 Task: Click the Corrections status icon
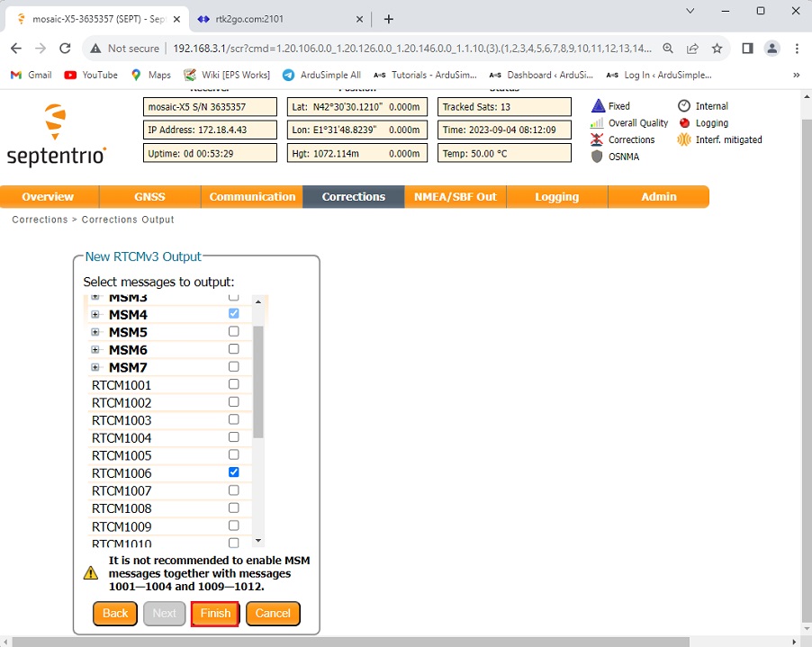click(x=597, y=140)
